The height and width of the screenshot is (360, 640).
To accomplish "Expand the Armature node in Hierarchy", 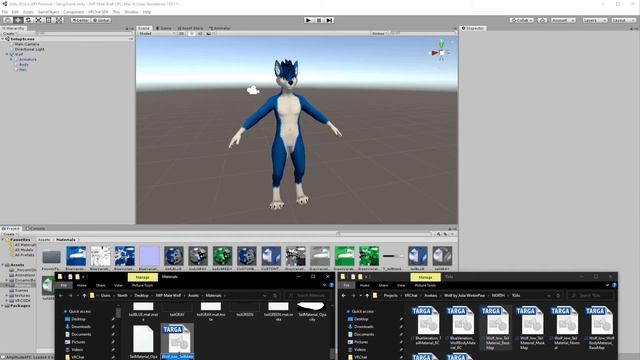I will (11, 60).
